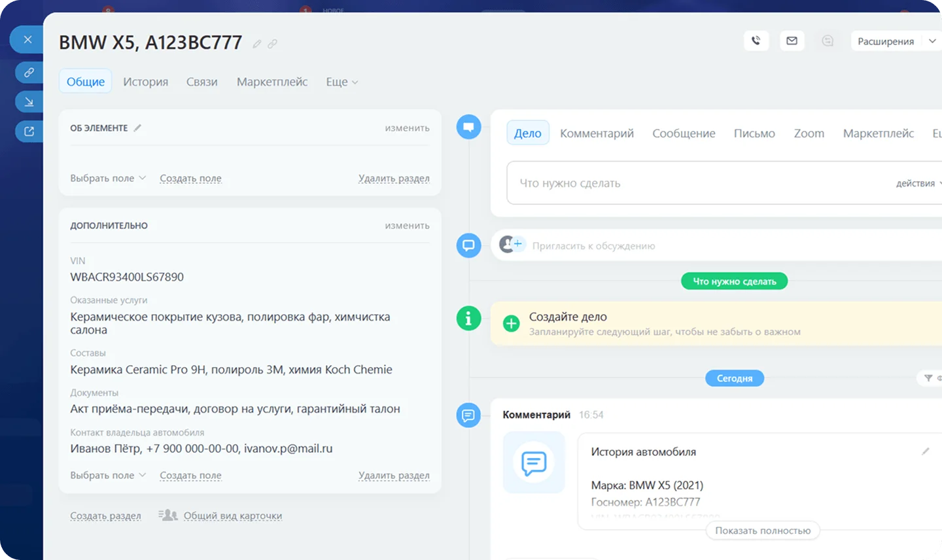This screenshot has height=560, width=942.
Task: Open the Маркетплейс tab near Связи
Action: (272, 82)
